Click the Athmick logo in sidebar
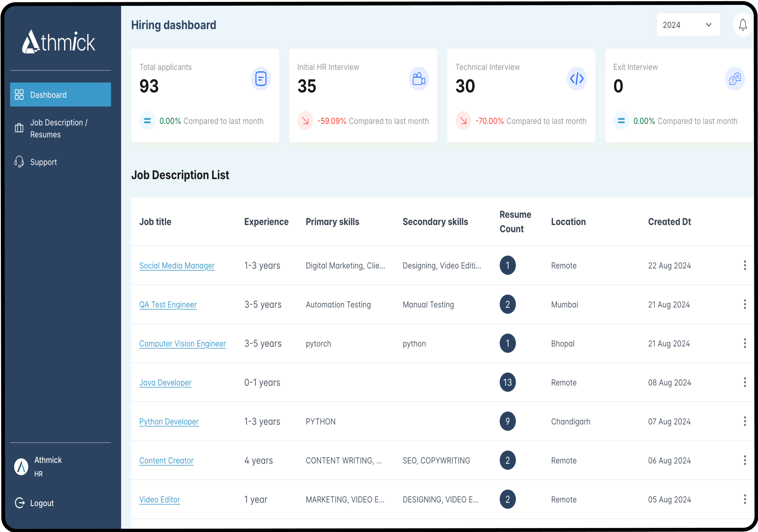Viewport: 758px width, 532px height. 59,42
